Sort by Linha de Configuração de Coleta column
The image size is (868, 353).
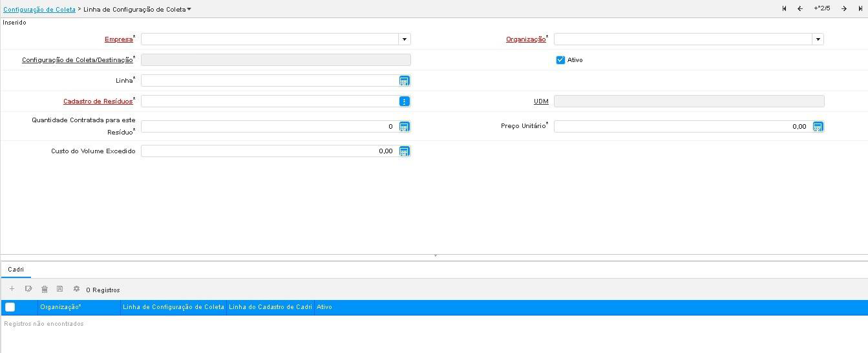click(173, 307)
